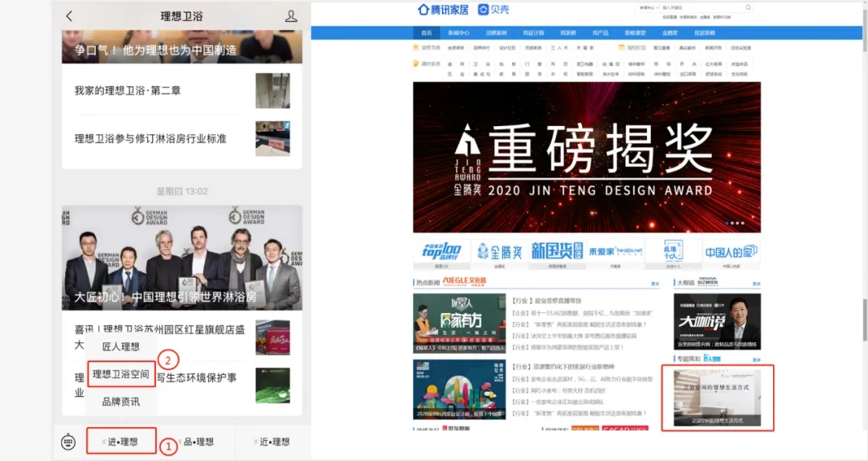Click the 禾爱家 heaijia.net logo tile

pyautogui.click(x=615, y=254)
